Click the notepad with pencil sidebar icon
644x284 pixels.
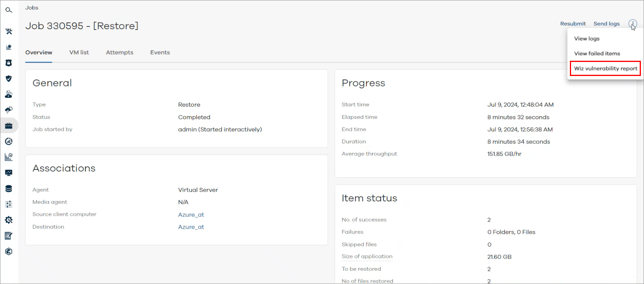coord(9,236)
